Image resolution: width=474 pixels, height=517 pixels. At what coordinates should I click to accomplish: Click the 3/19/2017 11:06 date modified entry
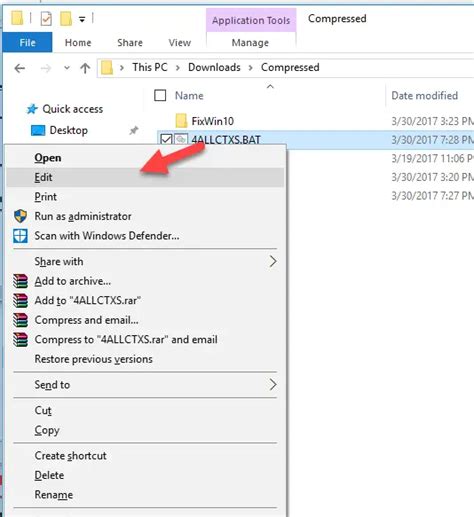[433, 158]
